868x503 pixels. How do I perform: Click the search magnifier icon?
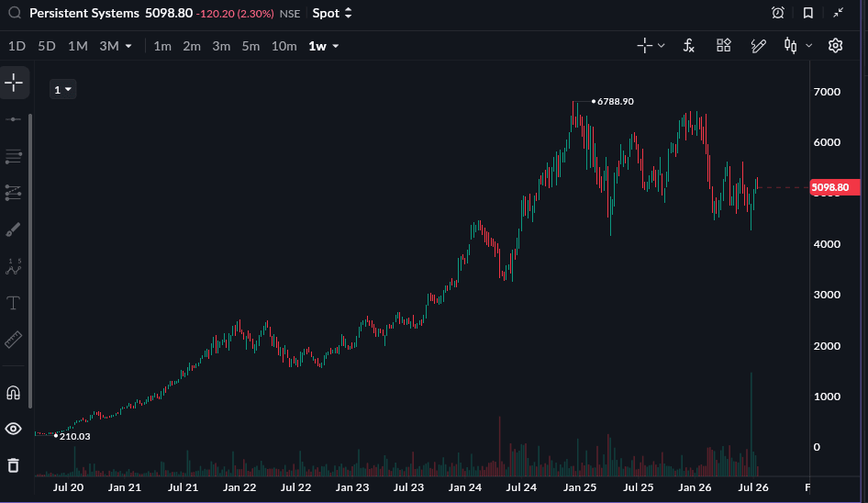pos(15,13)
